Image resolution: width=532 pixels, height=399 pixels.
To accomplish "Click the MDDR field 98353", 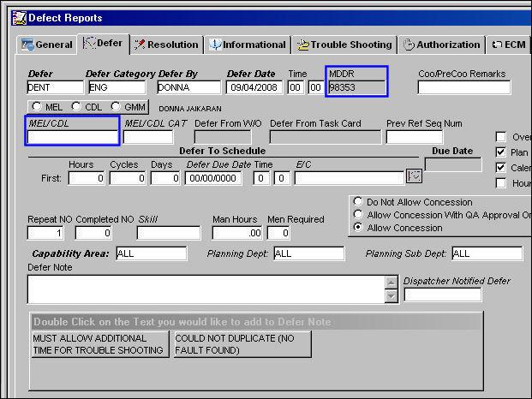I will [357, 87].
